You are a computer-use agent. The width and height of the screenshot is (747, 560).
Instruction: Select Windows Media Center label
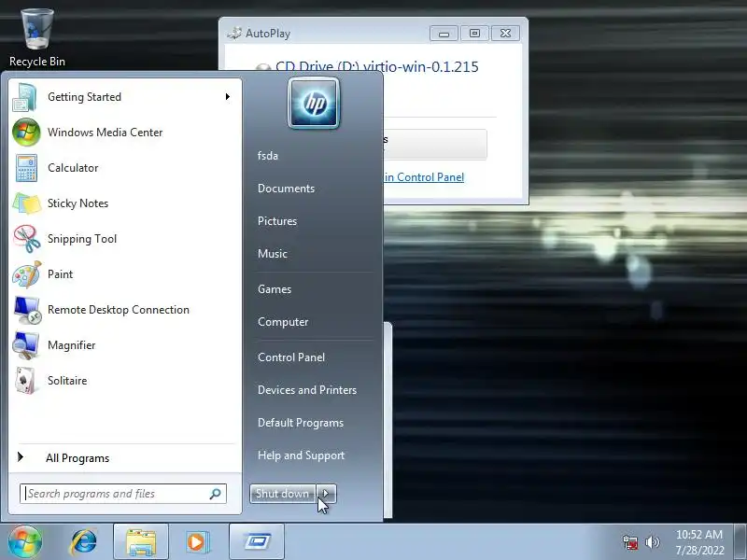[106, 133]
